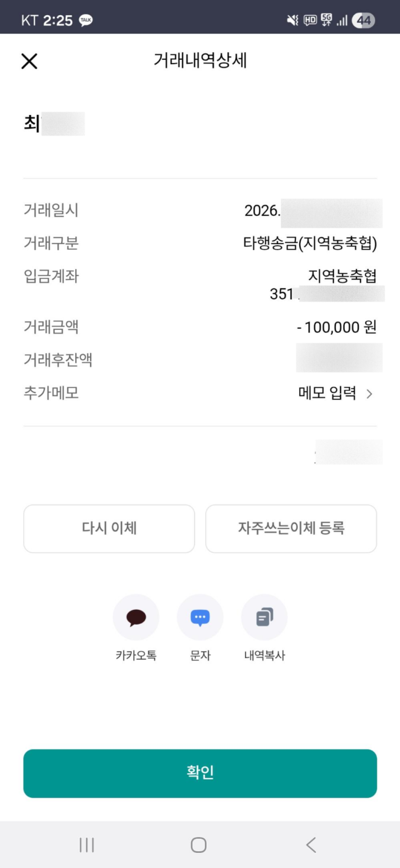
Task: Open the memo input chevron
Action: (x=369, y=394)
